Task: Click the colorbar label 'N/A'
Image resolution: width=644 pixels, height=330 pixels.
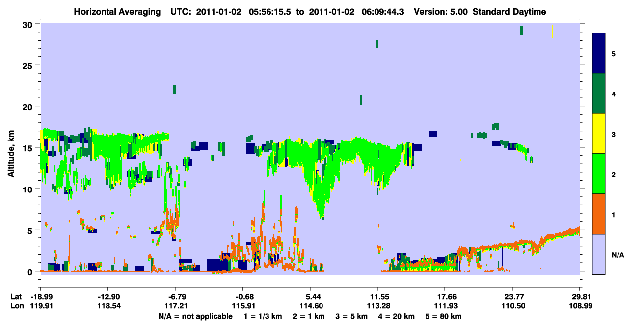Action: click(x=617, y=255)
